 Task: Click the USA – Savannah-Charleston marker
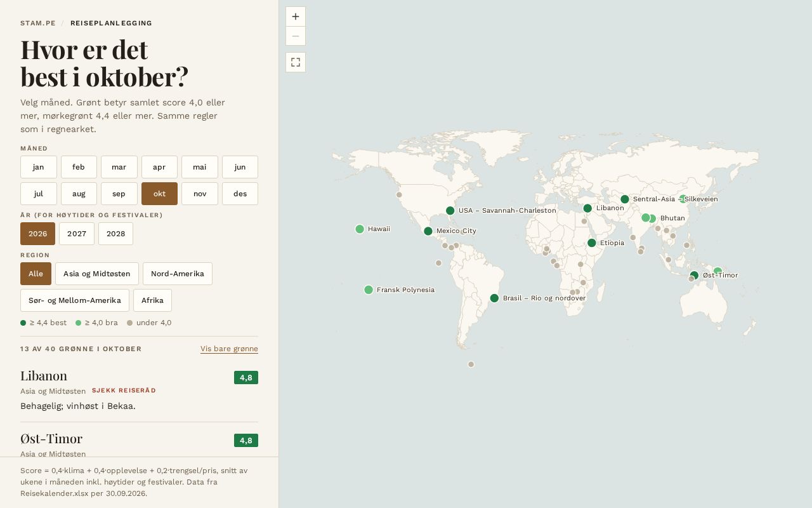coord(450,211)
